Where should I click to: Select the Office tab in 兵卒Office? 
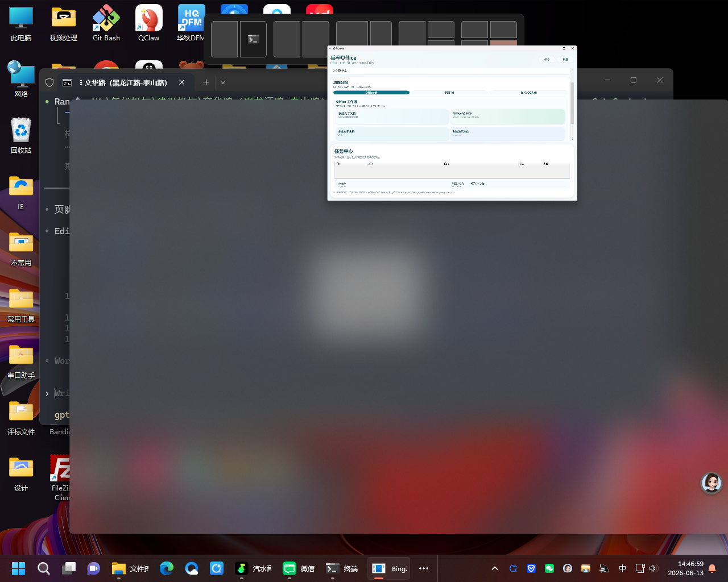(371, 93)
